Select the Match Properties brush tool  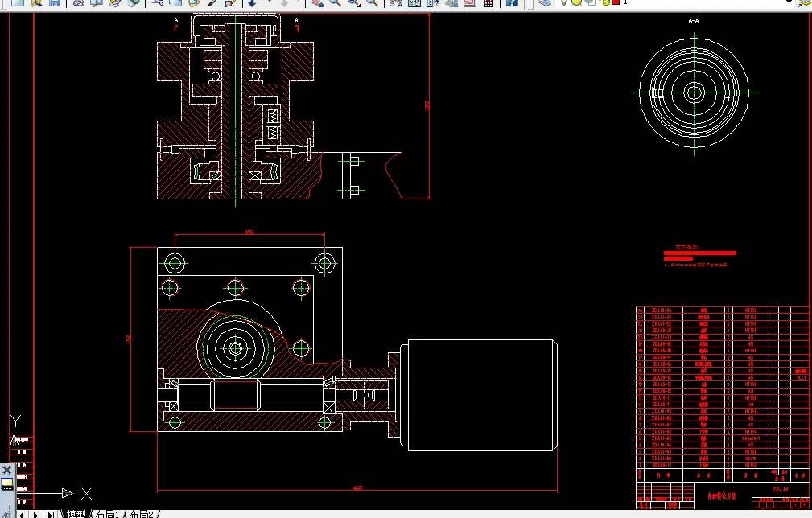212,2
